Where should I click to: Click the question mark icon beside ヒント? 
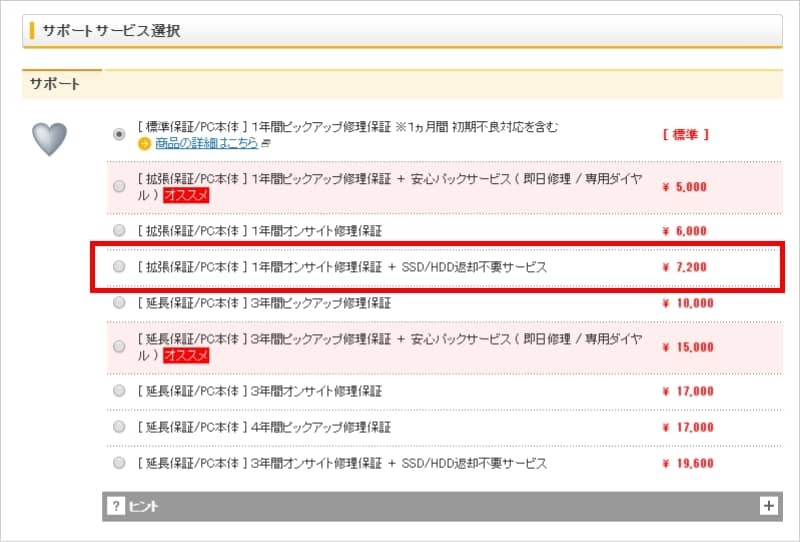(116, 506)
